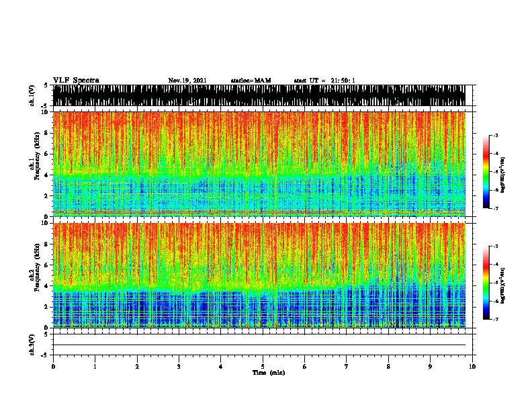Click the "-7" label on ch.2 color bar
The image size is (532, 411).
(x=496, y=320)
